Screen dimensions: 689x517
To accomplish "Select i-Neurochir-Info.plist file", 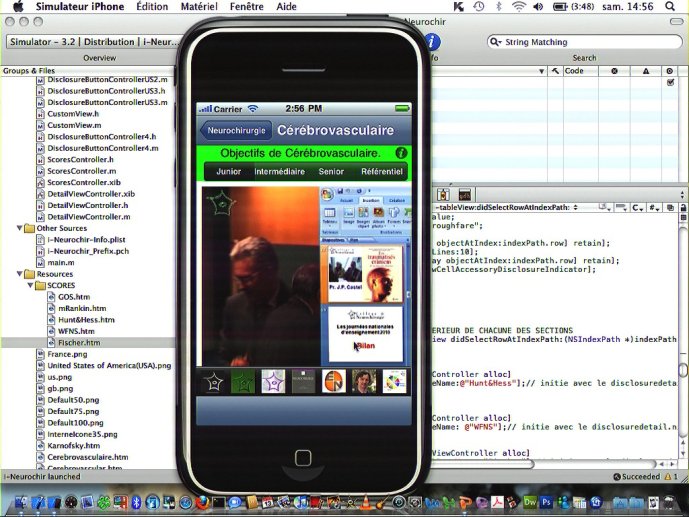I will (x=86, y=239).
